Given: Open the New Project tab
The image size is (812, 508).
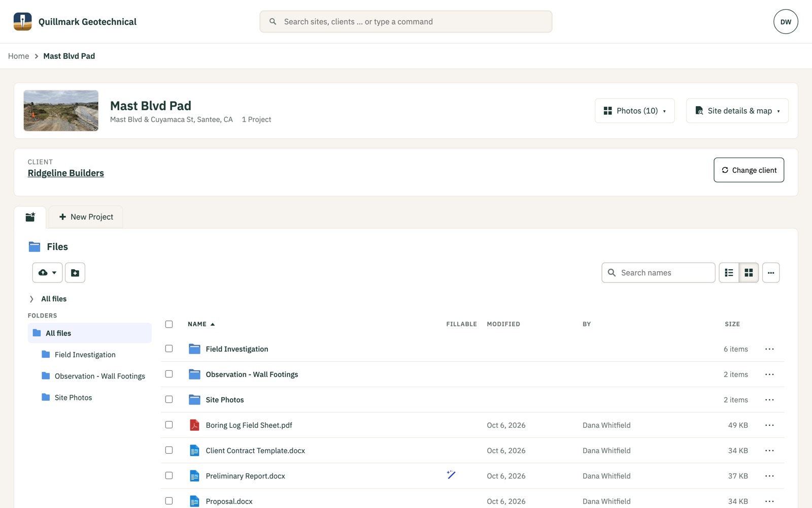Looking at the screenshot, I should [86, 217].
